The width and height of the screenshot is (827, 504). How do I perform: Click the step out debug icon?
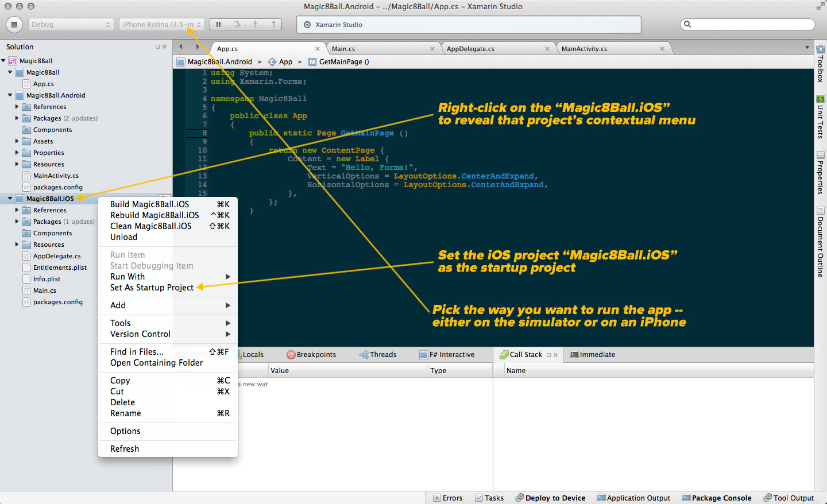pyautogui.click(x=274, y=25)
